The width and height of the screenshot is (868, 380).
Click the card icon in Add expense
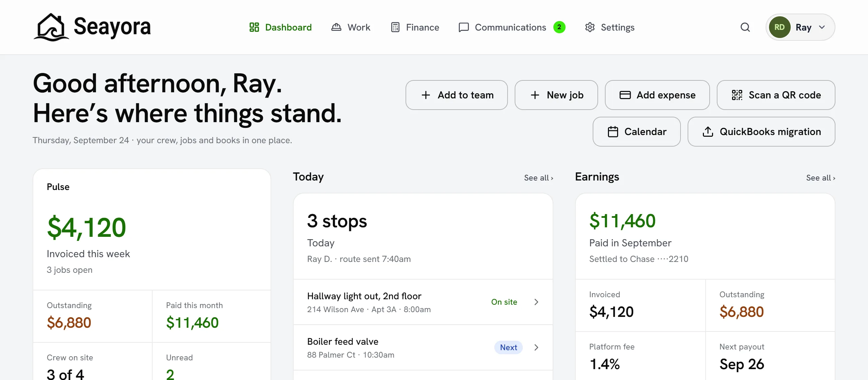pyautogui.click(x=625, y=95)
